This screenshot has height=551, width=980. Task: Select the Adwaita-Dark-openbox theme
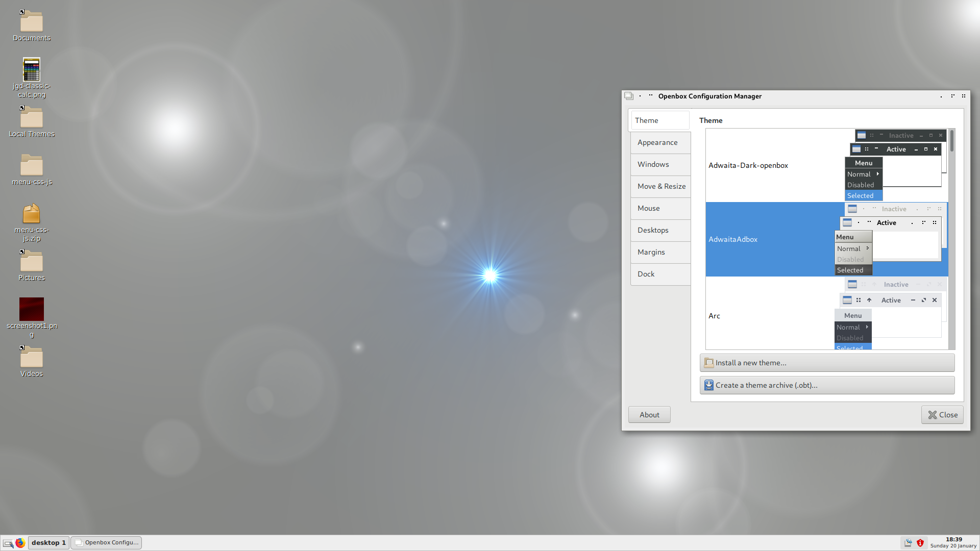tap(826, 165)
